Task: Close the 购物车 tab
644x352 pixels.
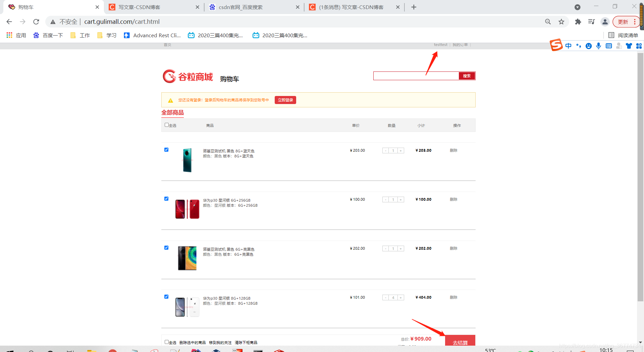Action: [x=97, y=7]
